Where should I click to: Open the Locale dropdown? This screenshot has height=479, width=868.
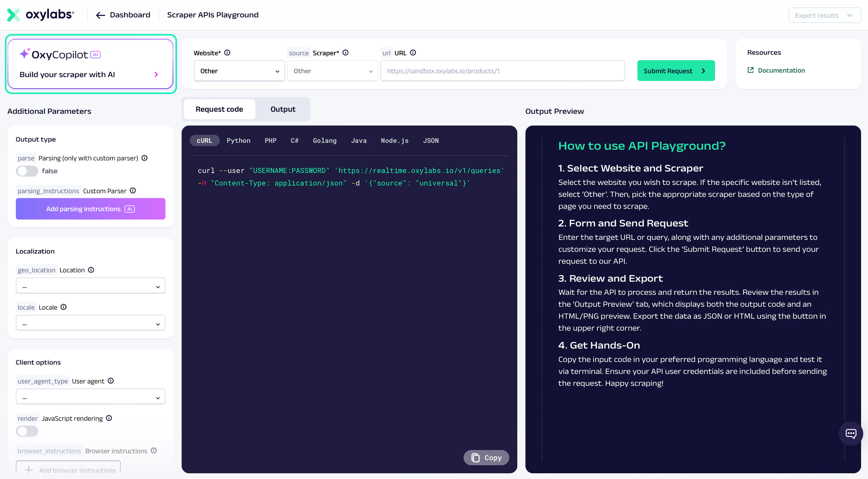tap(90, 323)
